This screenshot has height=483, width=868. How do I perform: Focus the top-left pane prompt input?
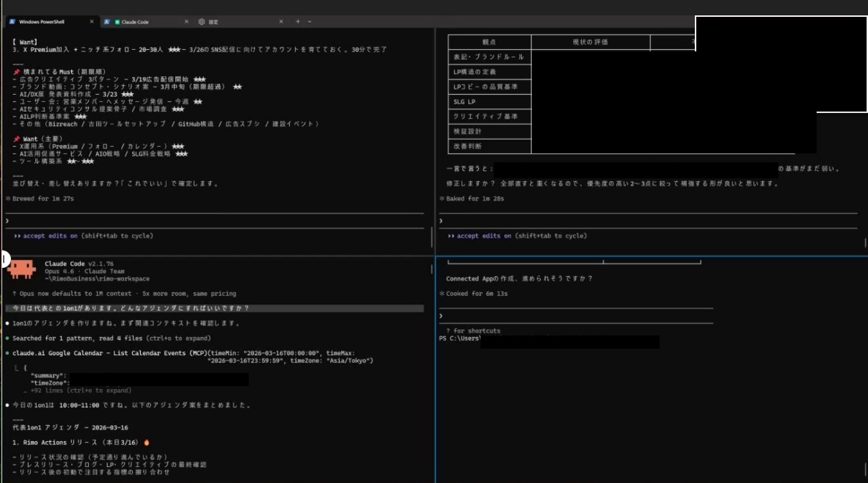coord(213,220)
